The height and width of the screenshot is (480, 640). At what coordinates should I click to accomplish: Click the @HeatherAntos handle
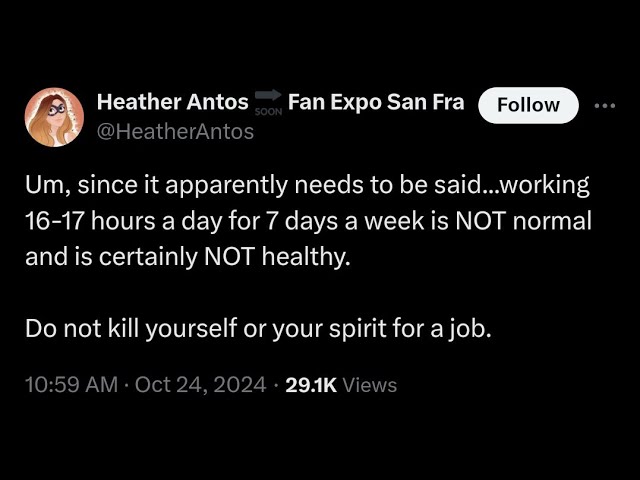pos(175,131)
